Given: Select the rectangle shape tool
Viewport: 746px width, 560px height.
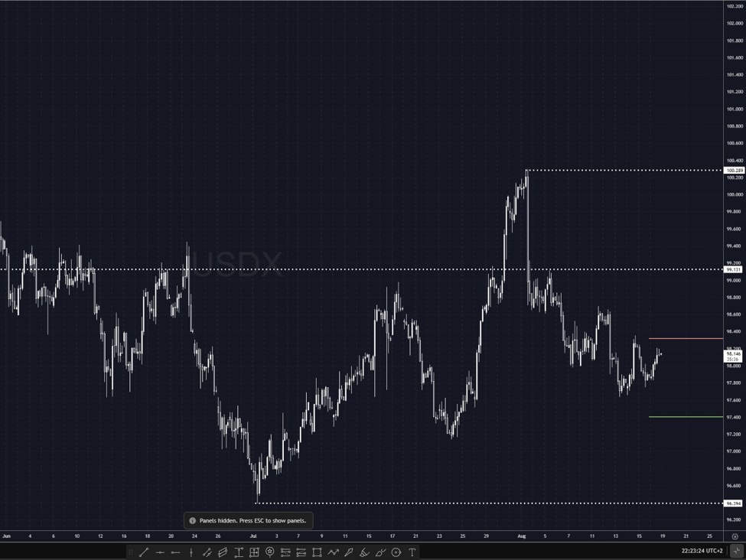Looking at the screenshot, I should [x=317, y=552].
